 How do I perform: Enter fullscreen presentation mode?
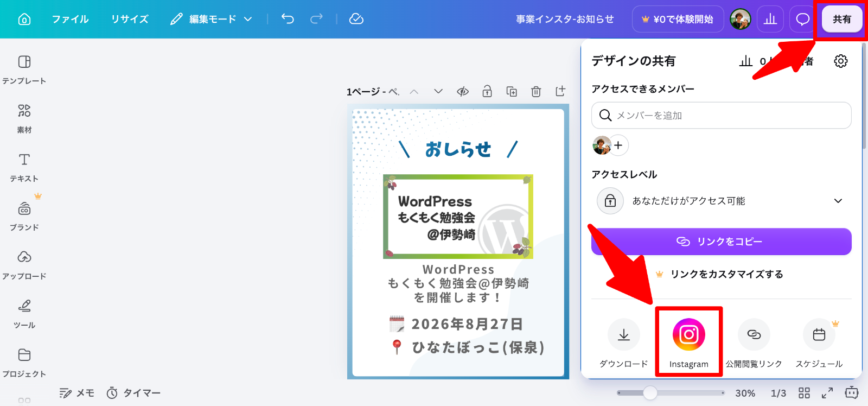pyautogui.click(x=827, y=393)
